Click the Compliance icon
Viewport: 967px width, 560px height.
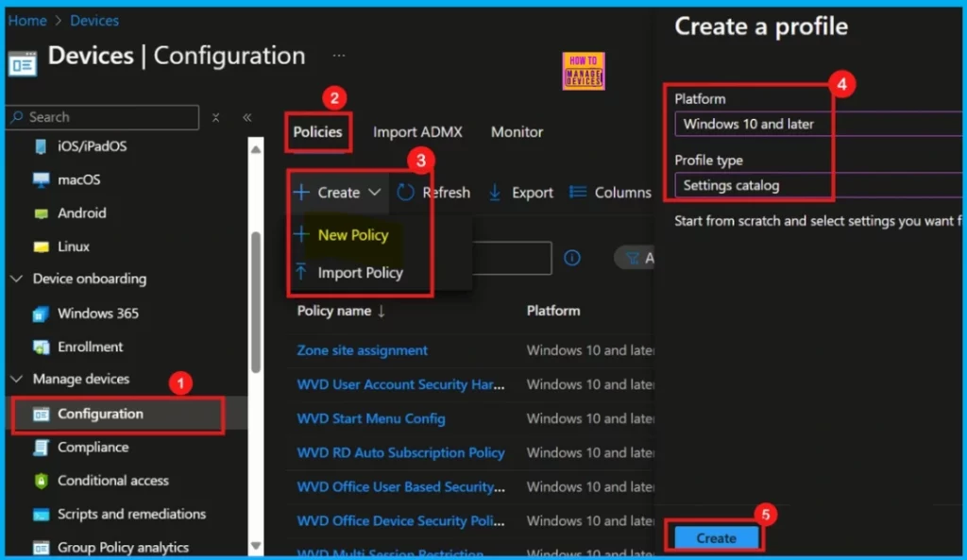click(41, 448)
